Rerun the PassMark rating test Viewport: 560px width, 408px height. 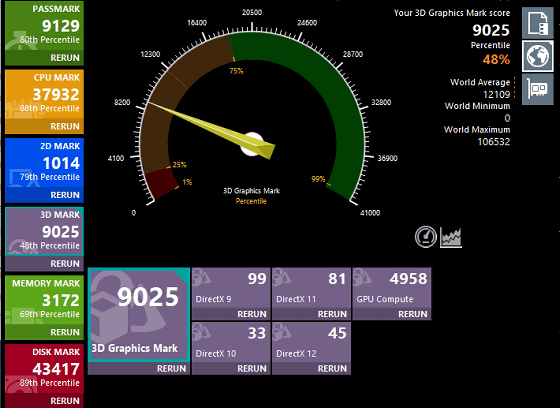(65, 58)
